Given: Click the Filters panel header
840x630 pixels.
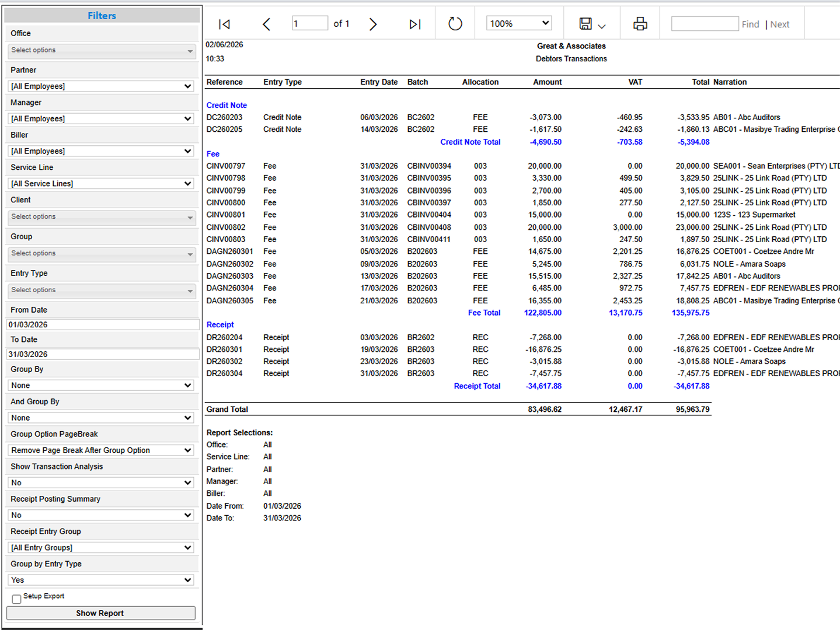Looking at the screenshot, I should click(x=102, y=16).
